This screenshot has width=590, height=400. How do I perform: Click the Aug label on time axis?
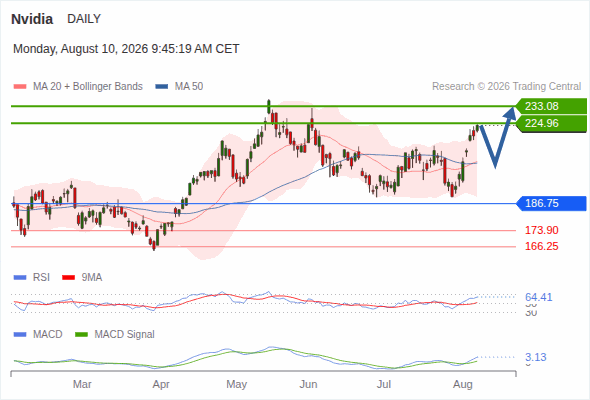[462, 384]
